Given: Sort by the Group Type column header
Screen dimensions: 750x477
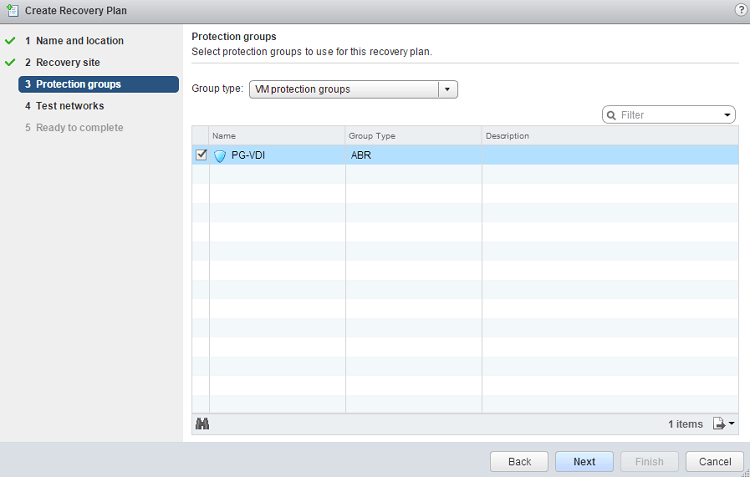Looking at the screenshot, I should 412,135.
